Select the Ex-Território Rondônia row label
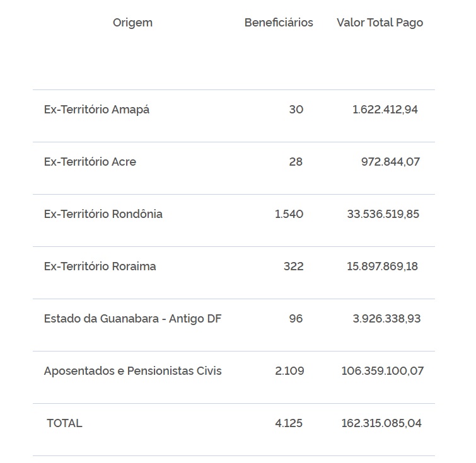This screenshot has height=463, width=476. pos(103,214)
